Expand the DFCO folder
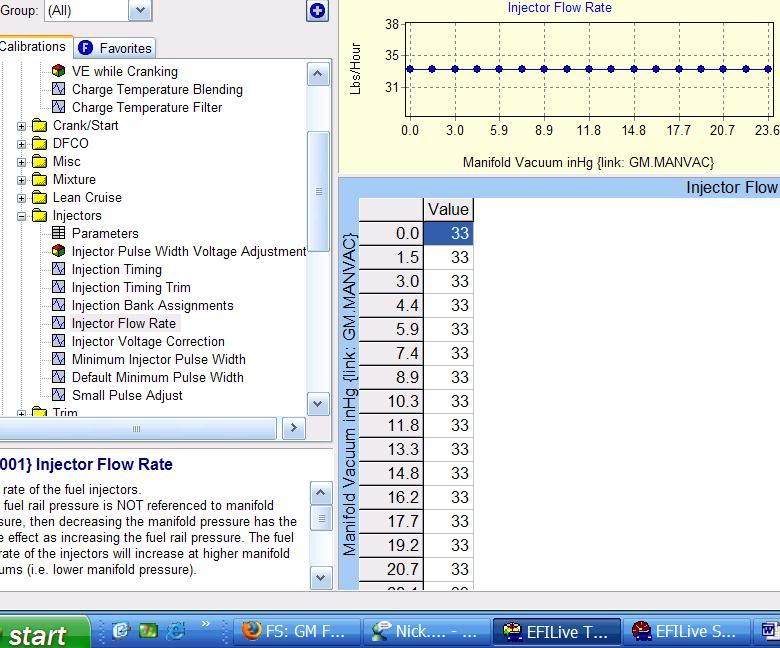Image resolution: width=780 pixels, height=648 pixels. coord(21,144)
